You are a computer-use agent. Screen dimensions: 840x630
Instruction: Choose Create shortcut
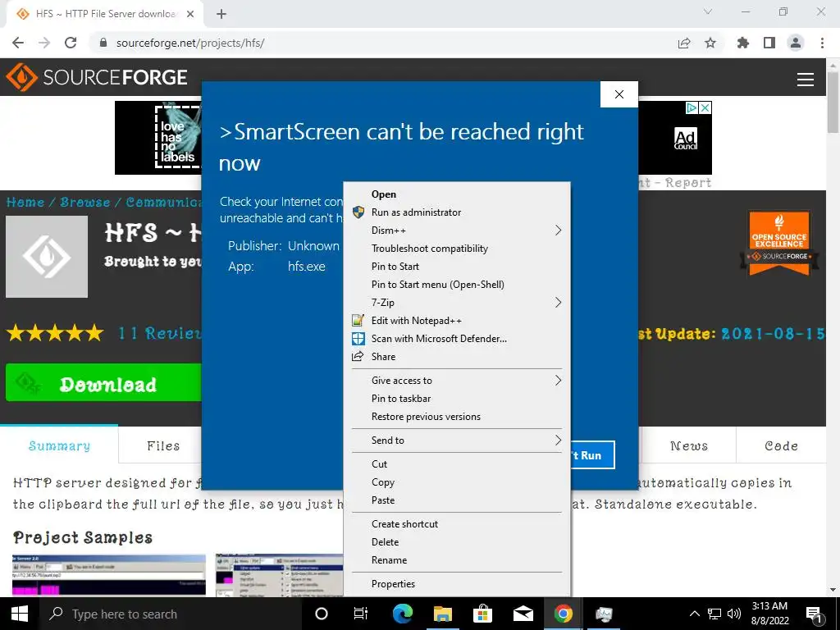(457, 524)
